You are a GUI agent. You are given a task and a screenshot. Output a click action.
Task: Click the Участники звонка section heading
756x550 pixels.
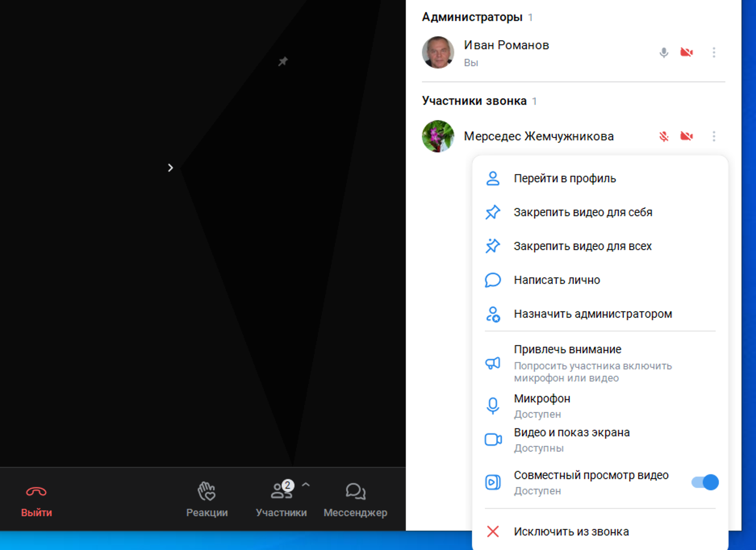474,101
